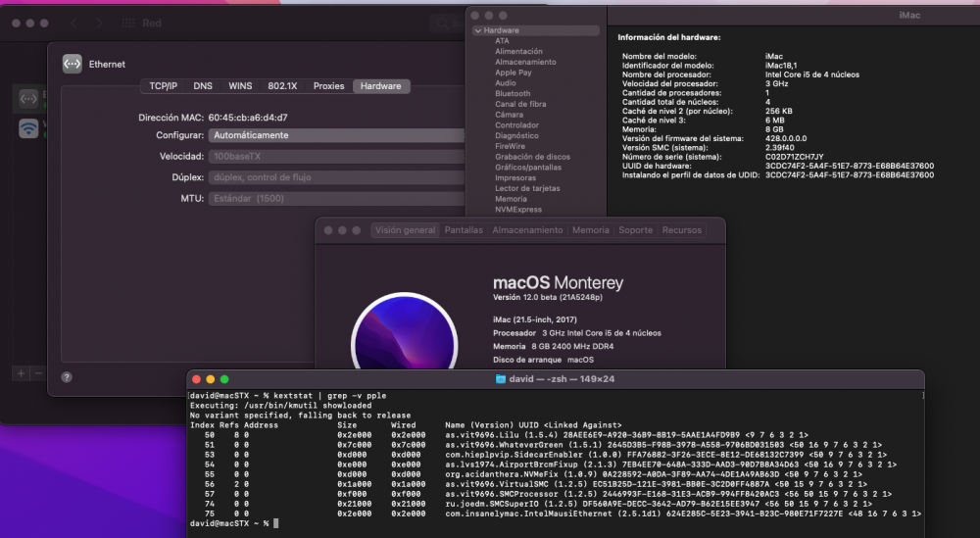Open Visión general tab in About This Mac
The height and width of the screenshot is (538, 980).
tap(405, 230)
